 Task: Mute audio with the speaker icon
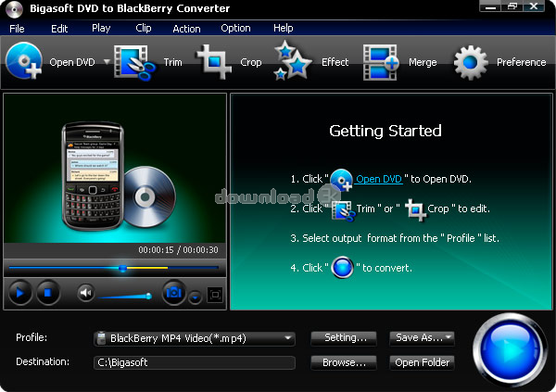coord(86,293)
